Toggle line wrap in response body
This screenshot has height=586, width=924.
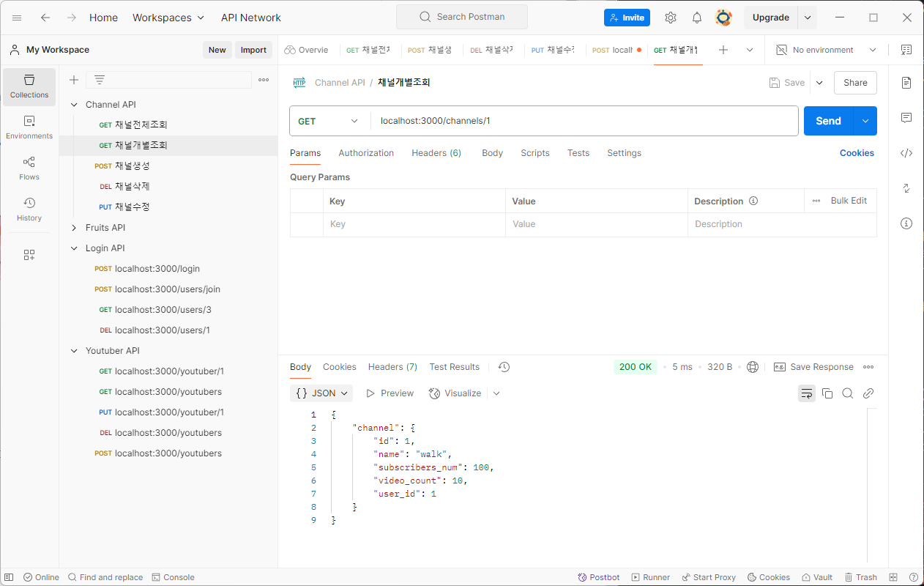(807, 393)
